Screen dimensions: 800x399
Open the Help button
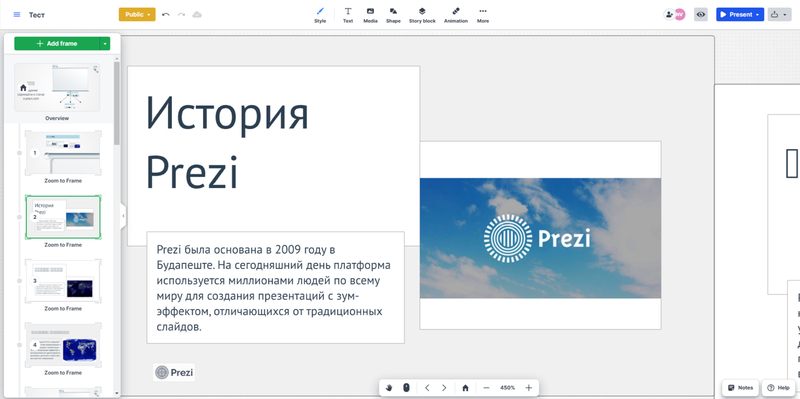(x=779, y=388)
